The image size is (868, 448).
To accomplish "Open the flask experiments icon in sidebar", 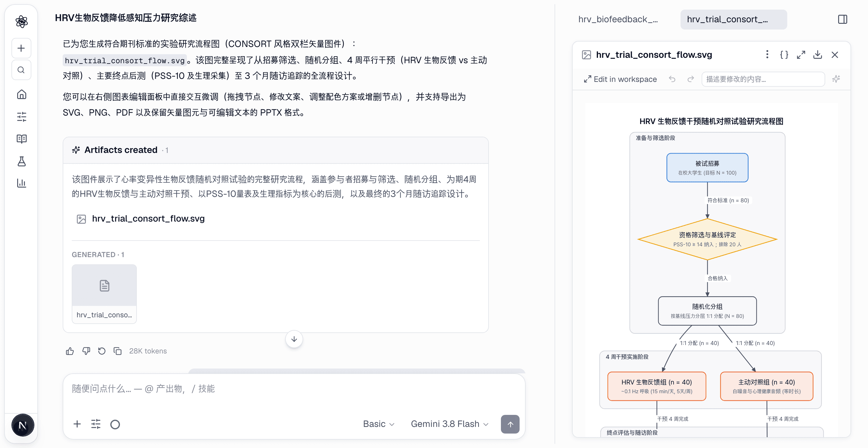I will (21, 161).
